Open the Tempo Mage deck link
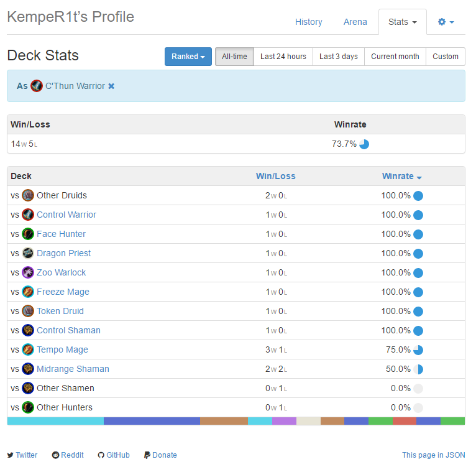476x472 pixels. (x=62, y=349)
